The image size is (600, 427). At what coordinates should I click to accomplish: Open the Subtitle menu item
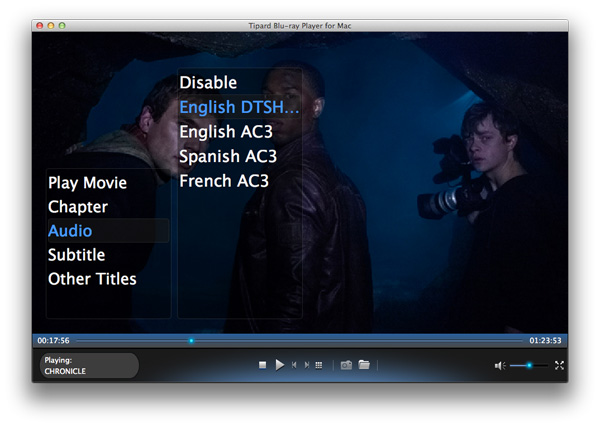(77, 255)
